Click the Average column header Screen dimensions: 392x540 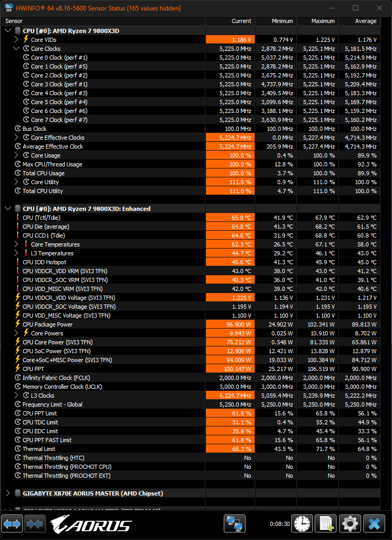(365, 21)
